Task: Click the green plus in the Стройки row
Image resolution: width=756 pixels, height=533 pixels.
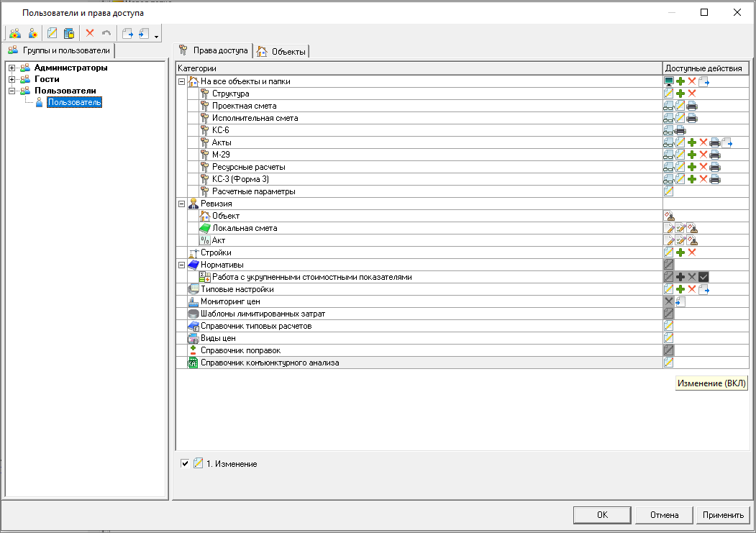Action: [x=680, y=252]
